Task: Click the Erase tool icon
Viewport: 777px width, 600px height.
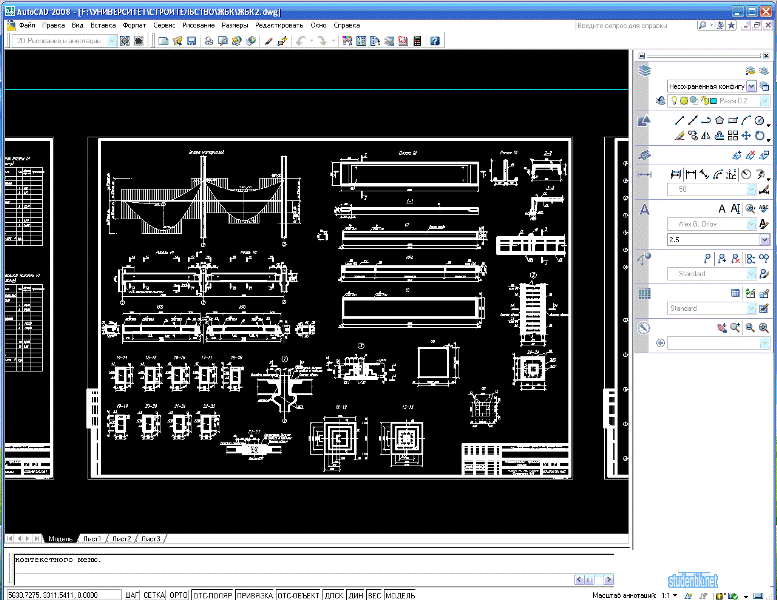Action: (x=679, y=135)
